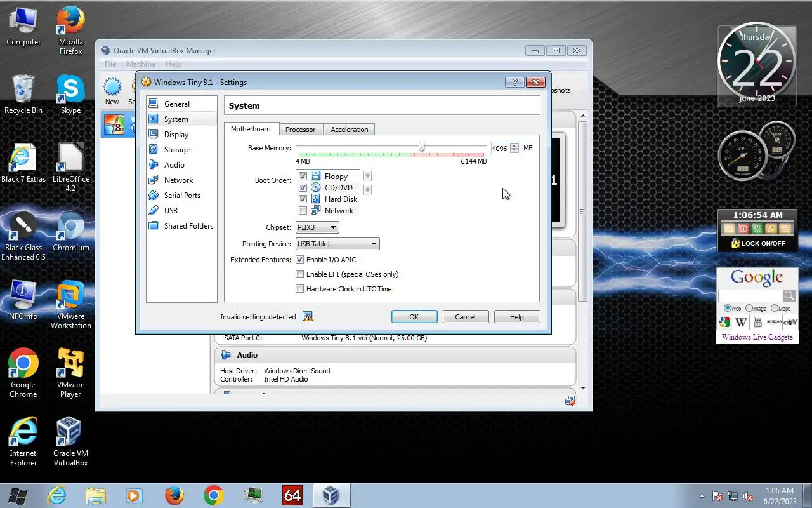Open the USB settings category

click(181, 211)
